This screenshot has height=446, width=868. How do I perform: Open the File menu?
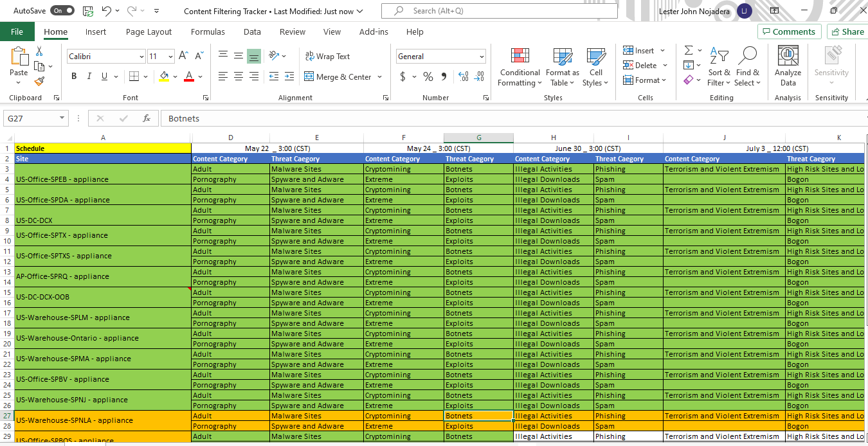[x=17, y=31]
